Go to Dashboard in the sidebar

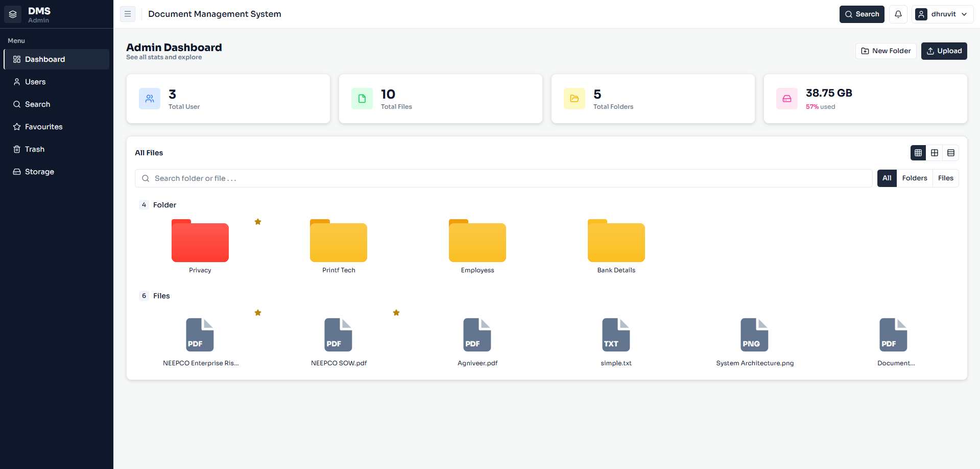[x=57, y=59]
